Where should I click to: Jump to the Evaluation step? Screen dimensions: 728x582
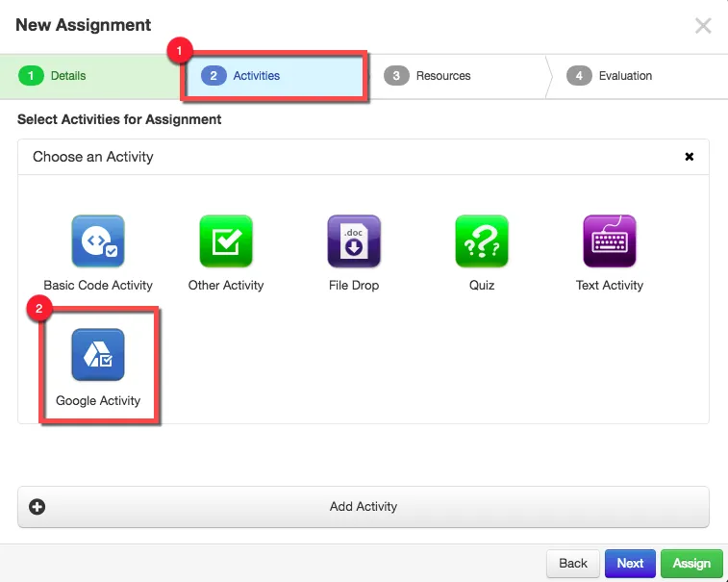639,76
